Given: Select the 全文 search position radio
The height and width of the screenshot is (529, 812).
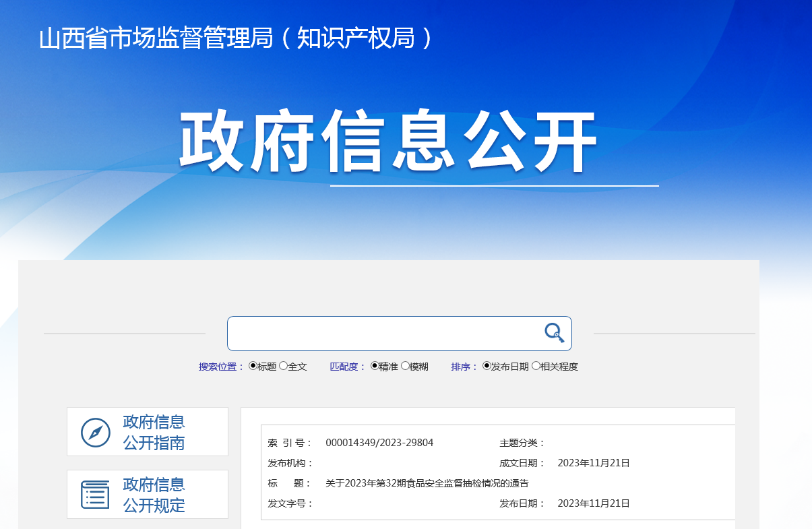Looking at the screenshot, I should 283,366.
